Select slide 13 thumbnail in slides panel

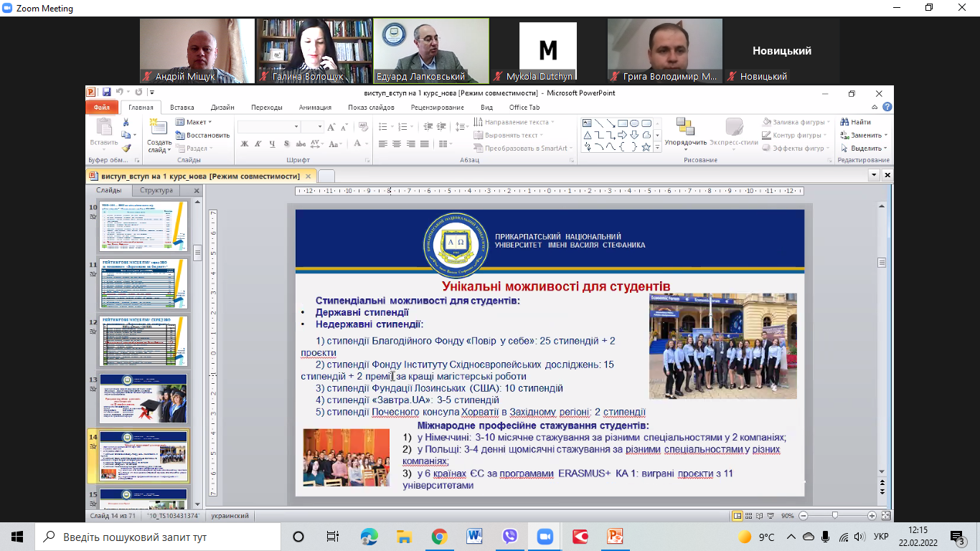pyautogui.click(x=143, y=398)
